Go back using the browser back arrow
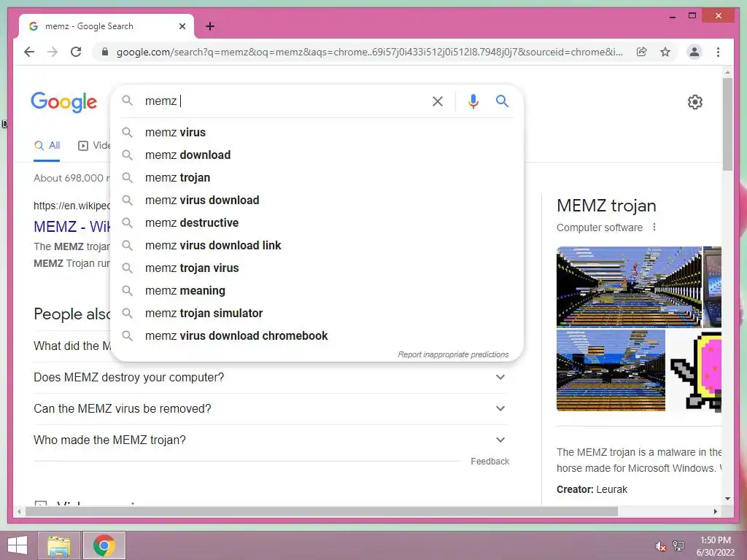This screenshot has width=747, height=560. pos(29,52)
